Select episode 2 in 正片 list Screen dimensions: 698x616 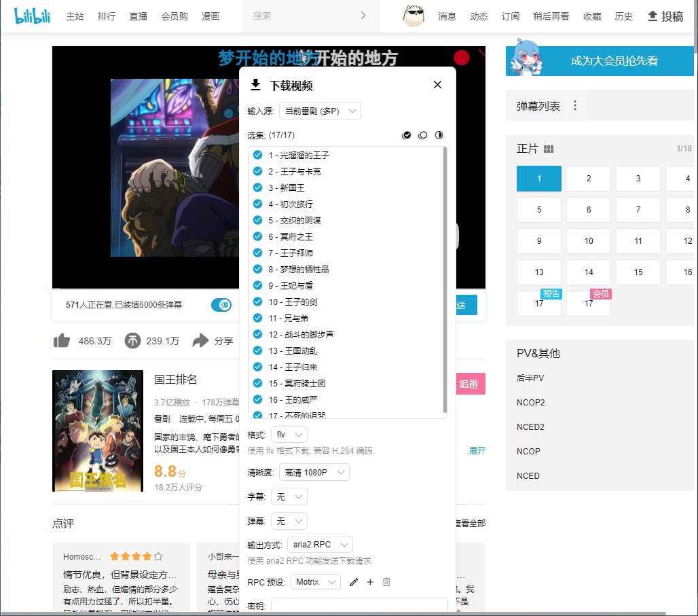tap(589, 178)
